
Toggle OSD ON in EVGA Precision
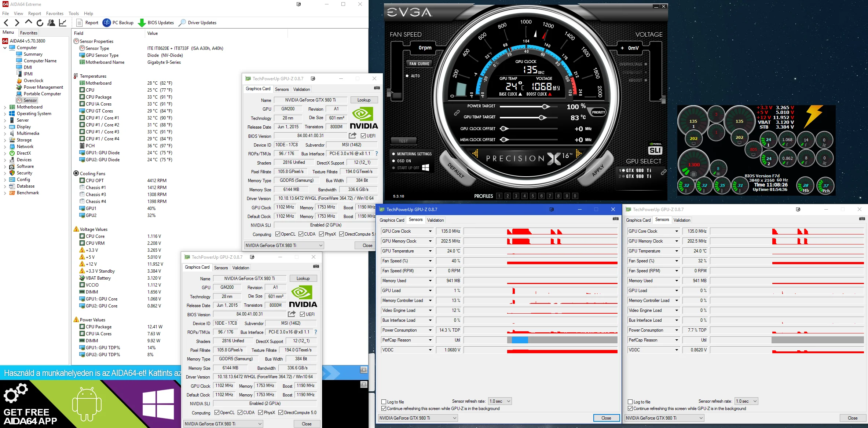[x=393, y=161]
